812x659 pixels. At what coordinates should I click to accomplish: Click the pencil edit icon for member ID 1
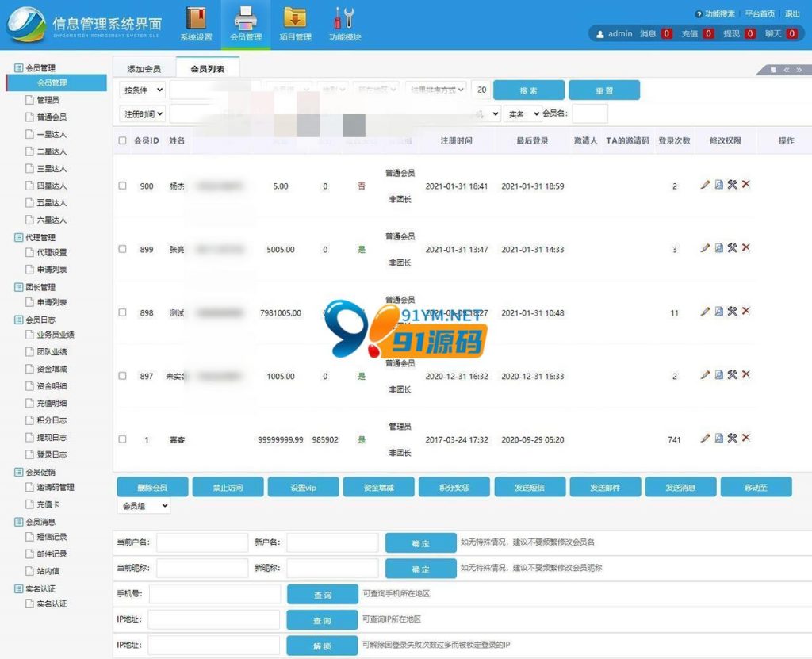pyautogui.click(x=705, y=439)
